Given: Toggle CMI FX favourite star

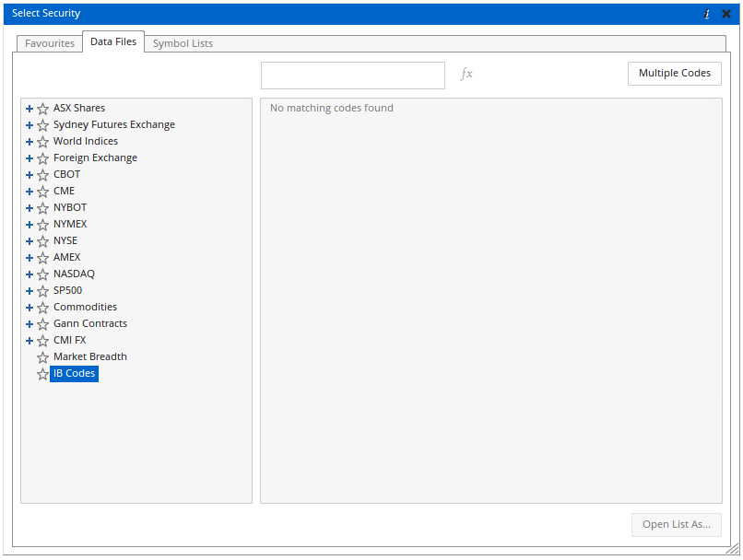Looking at the screenshot, I should click(42, 341).
